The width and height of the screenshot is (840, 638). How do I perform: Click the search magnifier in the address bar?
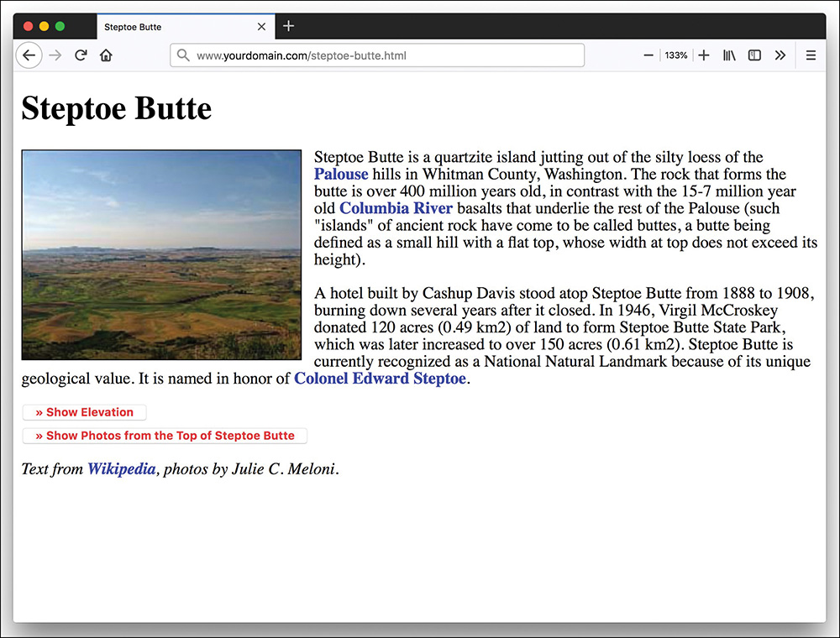pyautogui.click(x=183, y=55)
